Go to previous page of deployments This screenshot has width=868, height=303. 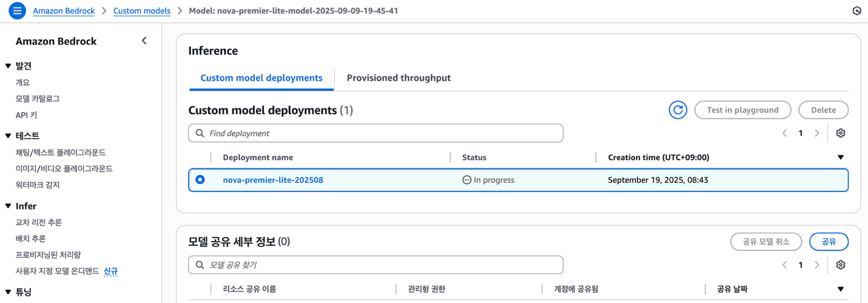784,133
